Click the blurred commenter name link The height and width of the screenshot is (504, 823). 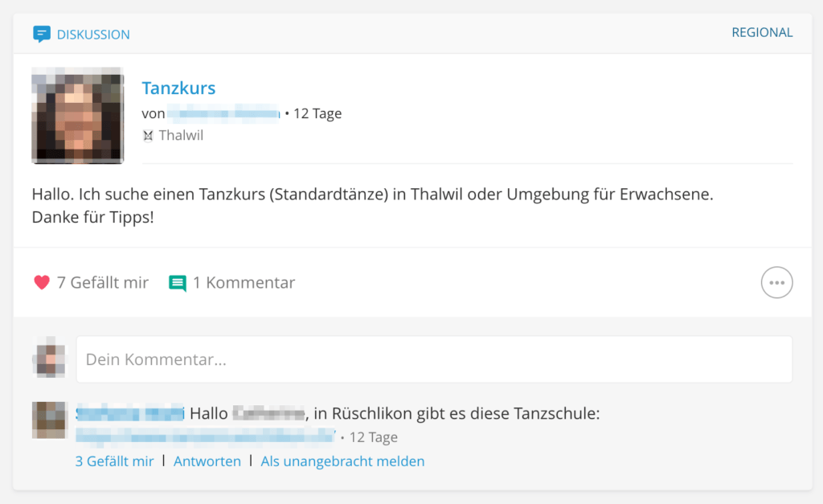click(x=129, y=414)
